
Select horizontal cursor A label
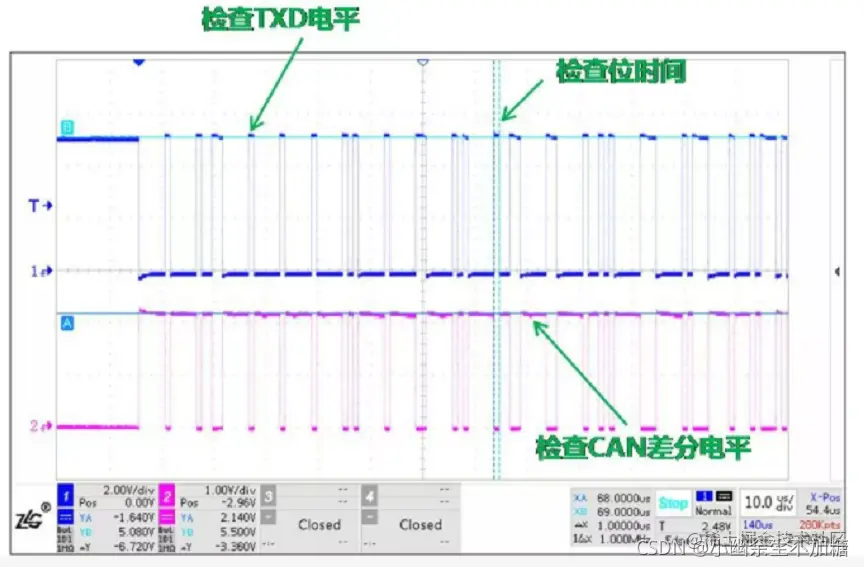pos(67,322)
